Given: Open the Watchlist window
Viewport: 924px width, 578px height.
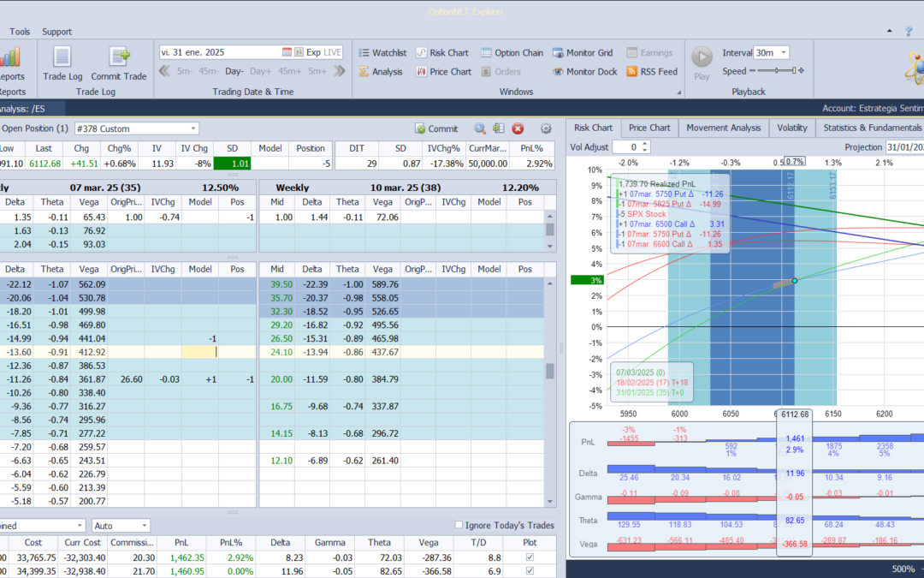Looking at the screenshot, I should coord(382,52).
